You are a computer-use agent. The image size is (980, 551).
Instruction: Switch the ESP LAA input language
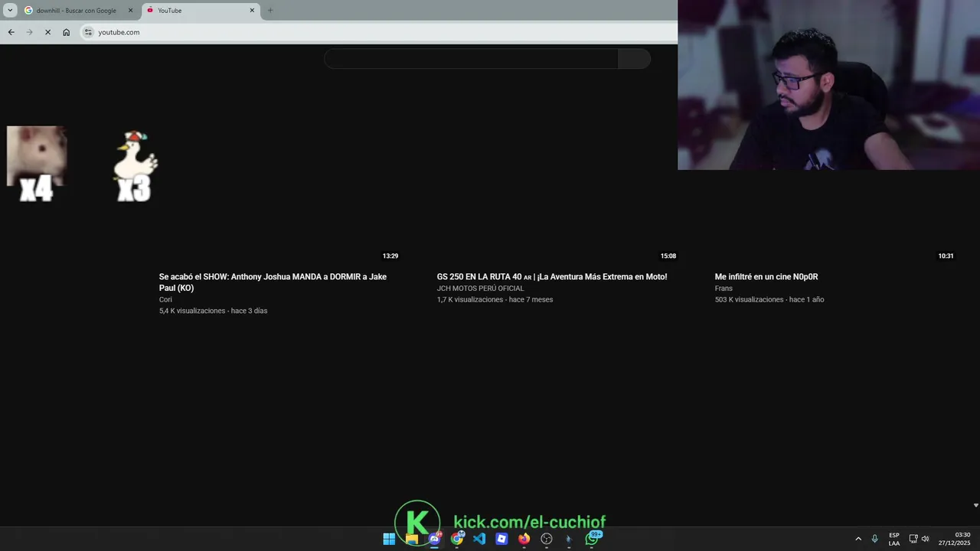click(x=894, y=539)
